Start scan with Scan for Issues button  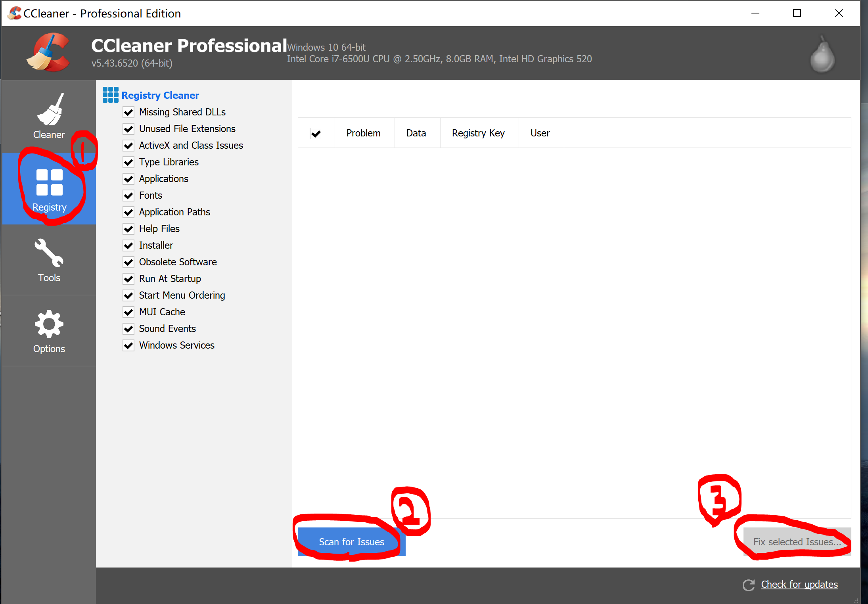pos(351,542)
